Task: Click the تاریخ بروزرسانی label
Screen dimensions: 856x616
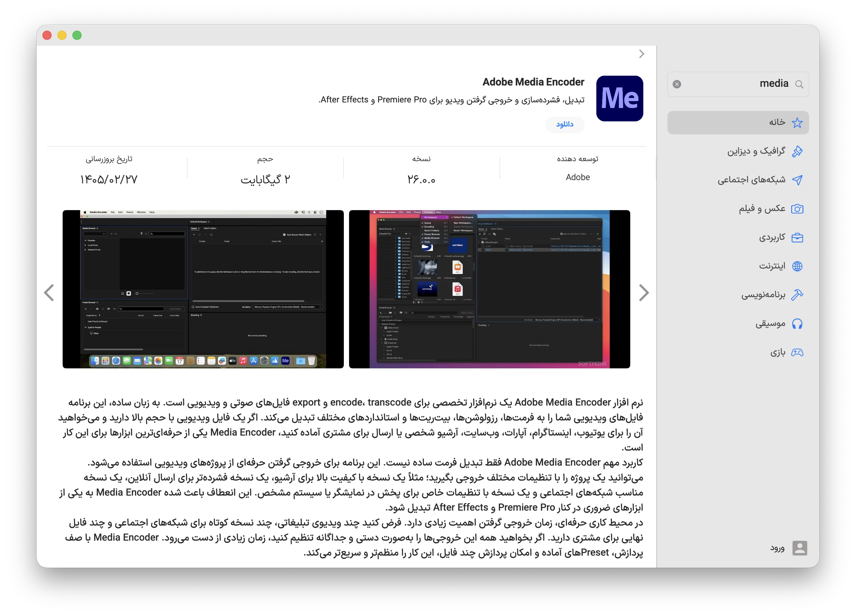Action: (x=109, y=159)
